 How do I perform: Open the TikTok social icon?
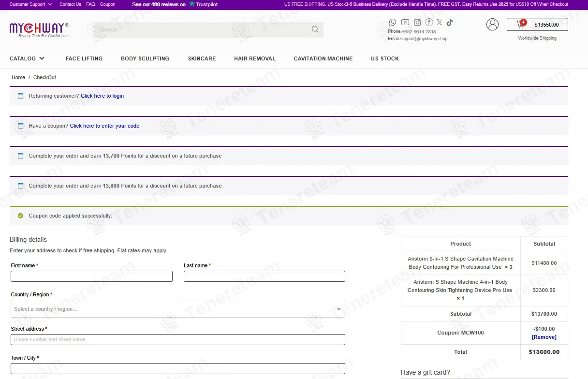(450, 22)
